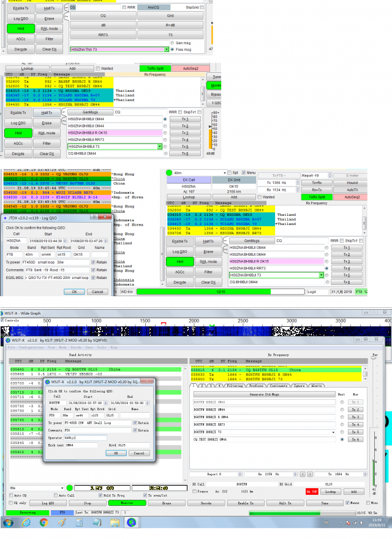Open the Tools menu in WSJT-X

point(101,347)
